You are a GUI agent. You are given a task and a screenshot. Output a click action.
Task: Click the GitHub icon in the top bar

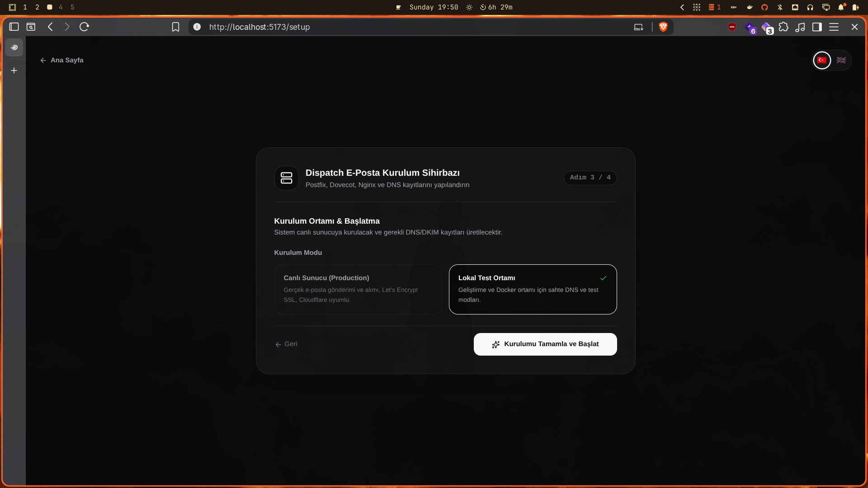764,7
